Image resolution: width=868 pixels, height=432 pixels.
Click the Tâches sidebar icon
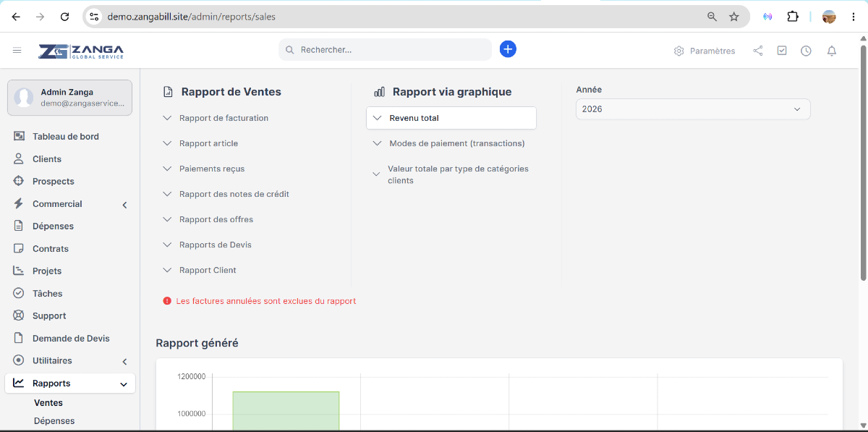19,293
